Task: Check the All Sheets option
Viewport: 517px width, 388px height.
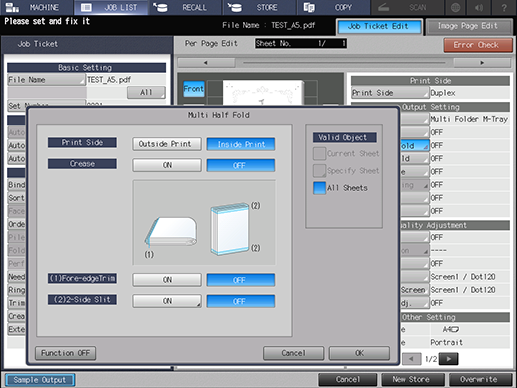Action: [x=319, y=188]
